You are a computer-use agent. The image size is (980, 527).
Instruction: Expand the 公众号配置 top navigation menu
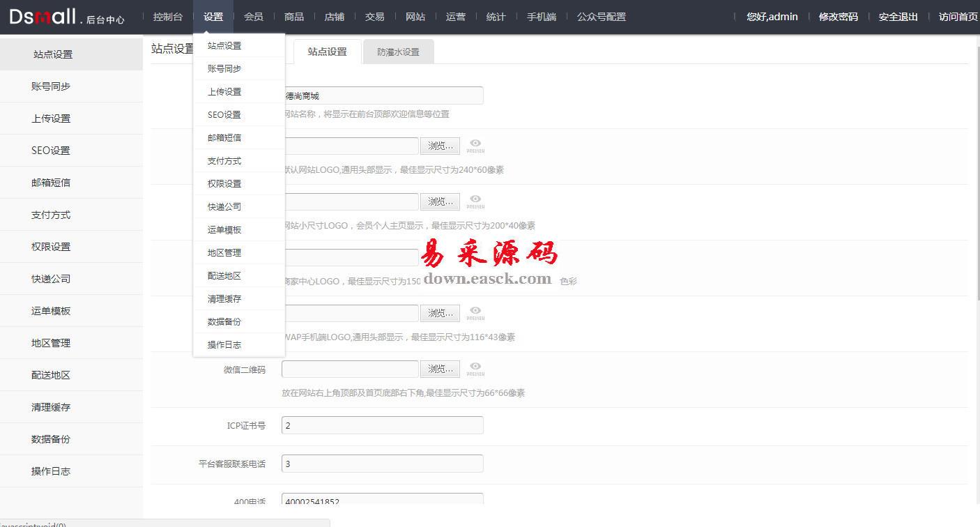point(601,17)
